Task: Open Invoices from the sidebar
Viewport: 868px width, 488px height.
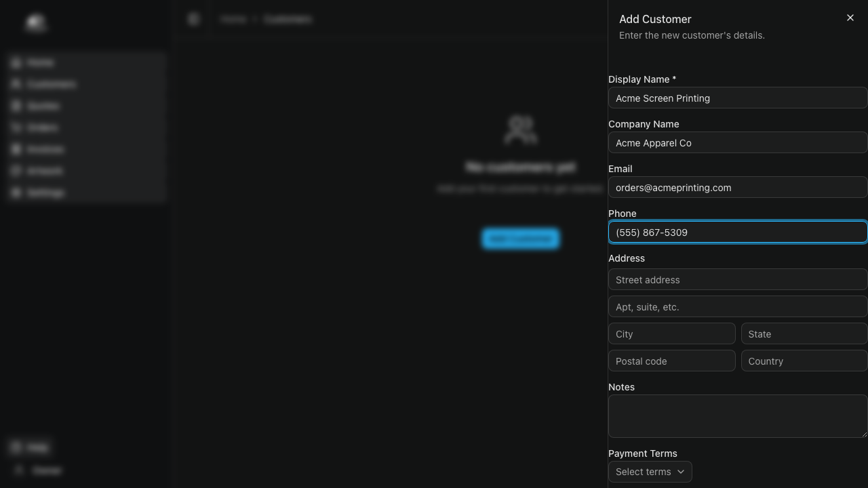Action: [45, 149]
